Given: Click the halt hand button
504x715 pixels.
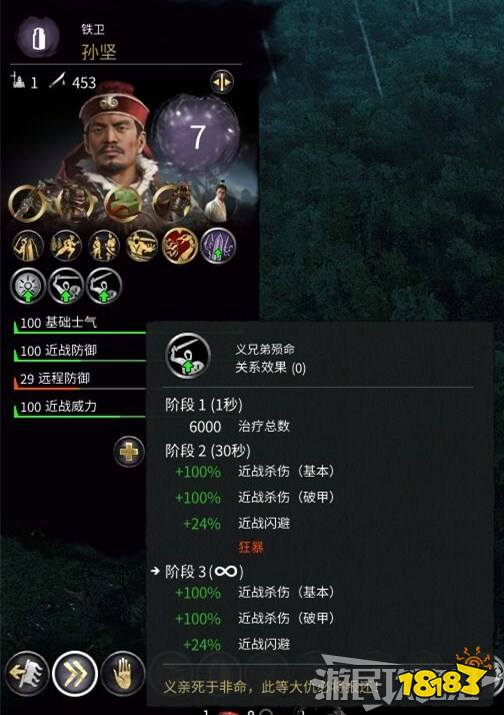Looking at the screenshot, I should [123, 674].
